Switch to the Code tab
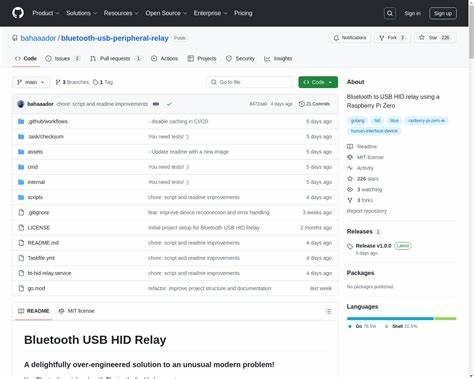The height and width of the screenshot is (379, 474). pyautogui.click(x=26, y=58)
